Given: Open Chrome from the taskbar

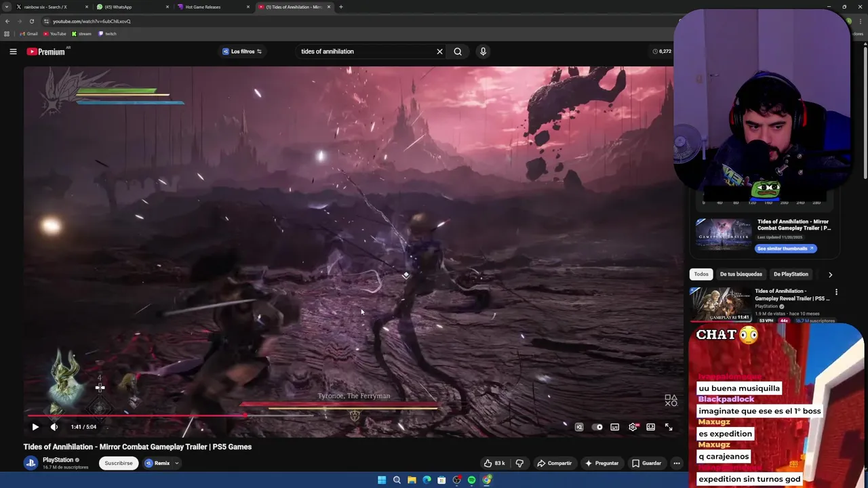Looking at the screenshot, I should coord(487,480).
